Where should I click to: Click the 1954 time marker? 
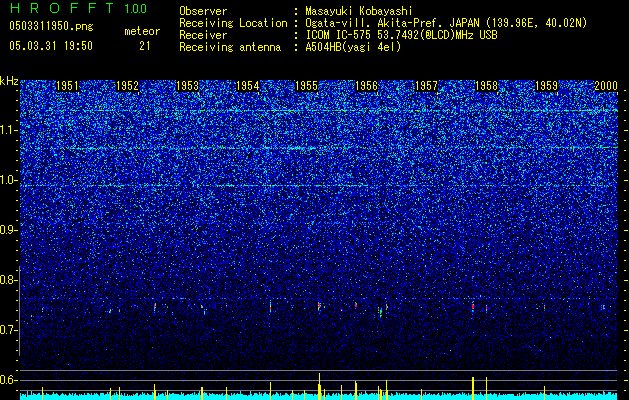tap(247, 86)
